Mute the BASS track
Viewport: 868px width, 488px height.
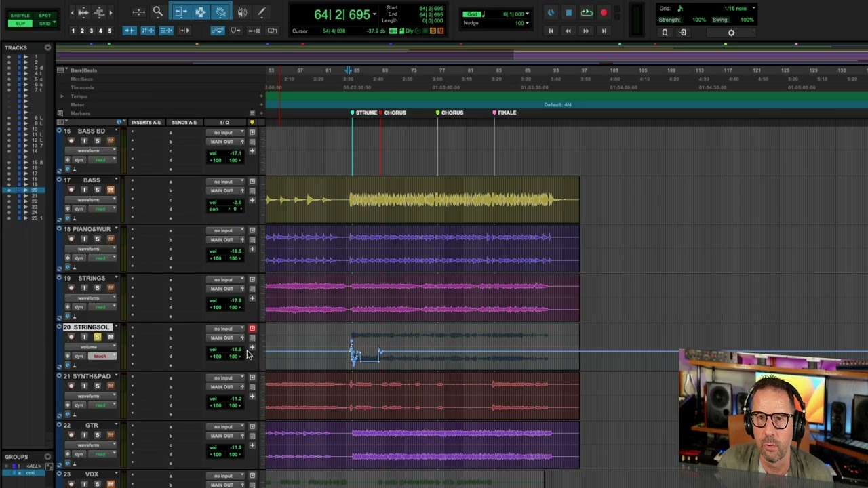pos(111,190)
